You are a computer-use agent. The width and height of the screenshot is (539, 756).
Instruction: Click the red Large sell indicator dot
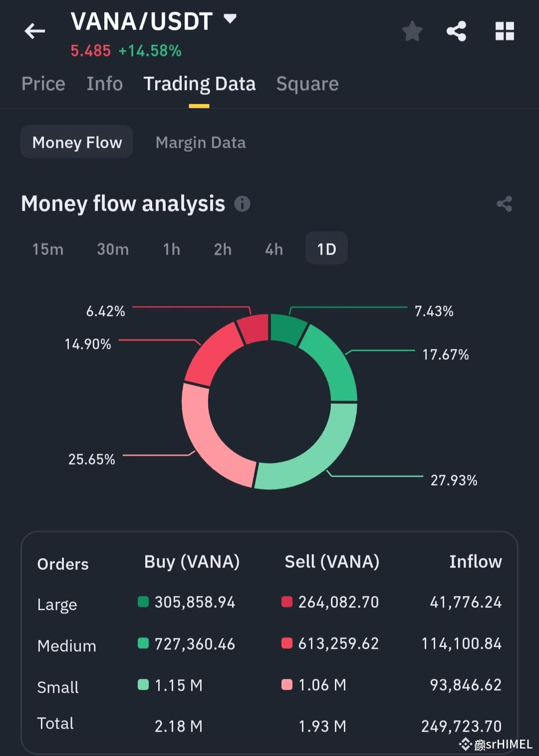coord(287,602)
